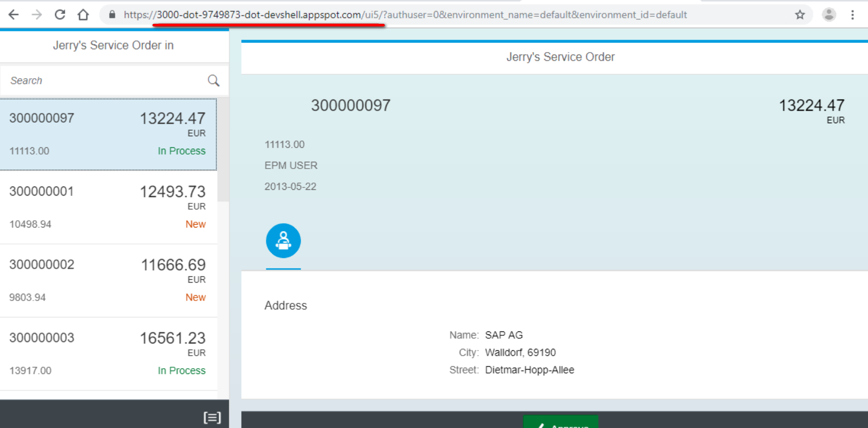Go back with the browser back arrow
Image resolution: width=868 pixels, height=428 pixels.
click(x=14, y=14)
